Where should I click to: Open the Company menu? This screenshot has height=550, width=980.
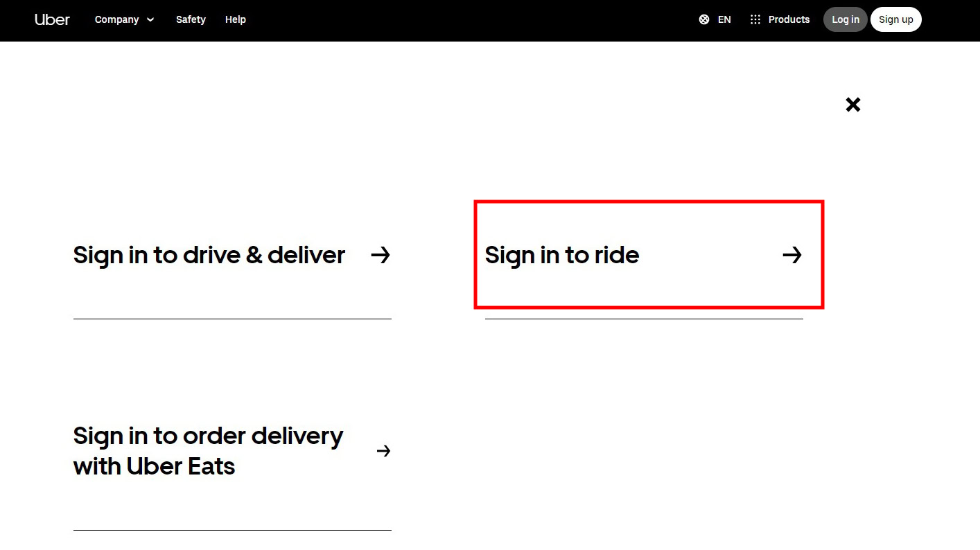click(x=116, y=19)
